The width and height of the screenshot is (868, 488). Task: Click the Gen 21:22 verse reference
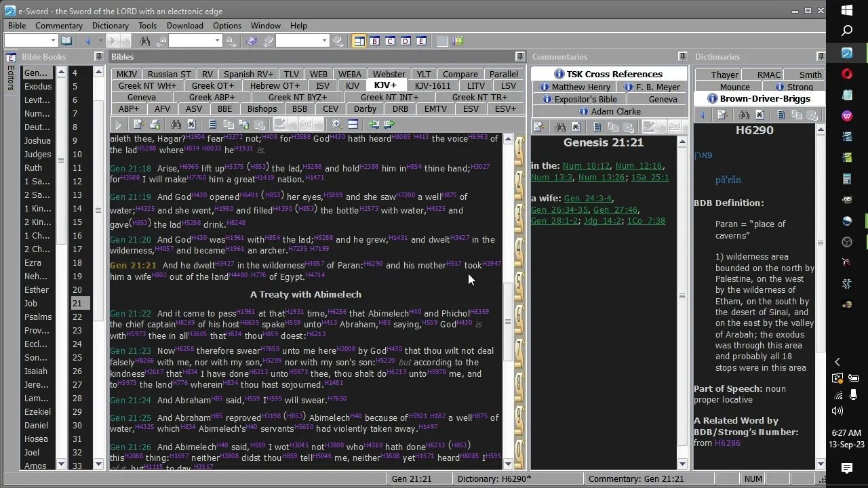point(130,313)
